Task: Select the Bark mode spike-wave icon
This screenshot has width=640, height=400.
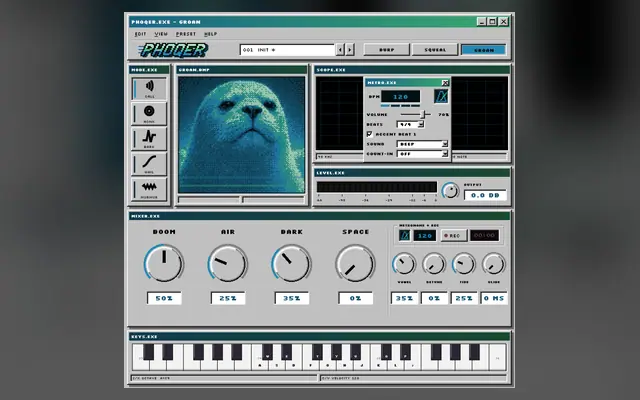Action: coord(149,138)
